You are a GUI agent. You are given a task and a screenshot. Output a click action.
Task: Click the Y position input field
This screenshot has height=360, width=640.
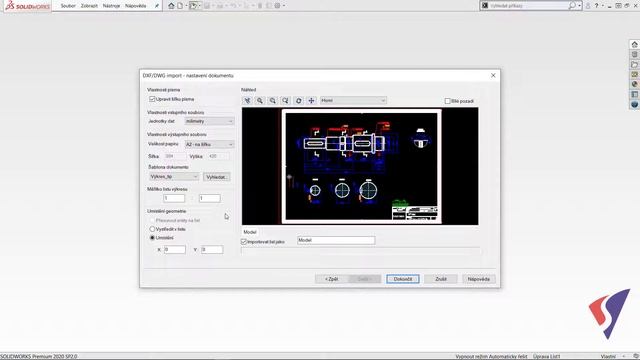click(x=212, y=249)
